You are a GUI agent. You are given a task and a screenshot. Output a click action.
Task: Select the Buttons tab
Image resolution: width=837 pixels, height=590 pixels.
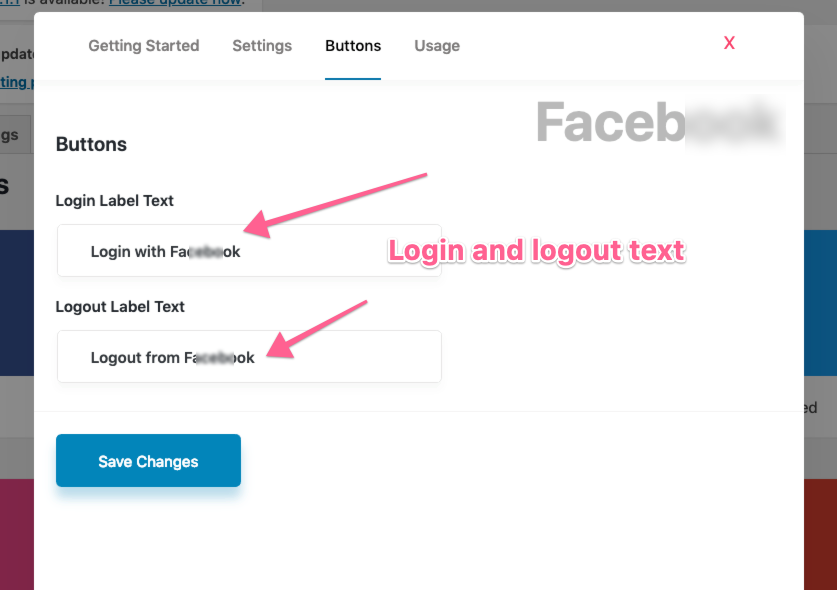[352, 46]
